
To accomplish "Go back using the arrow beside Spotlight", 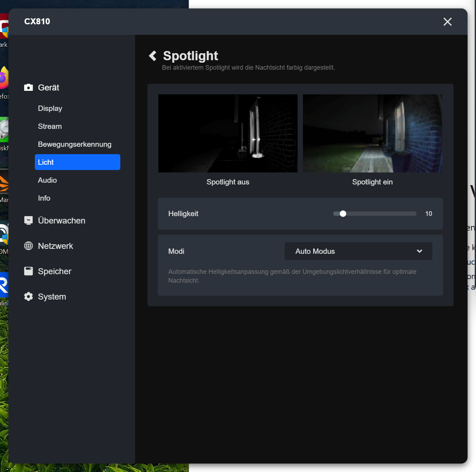I will pos(153,56).
